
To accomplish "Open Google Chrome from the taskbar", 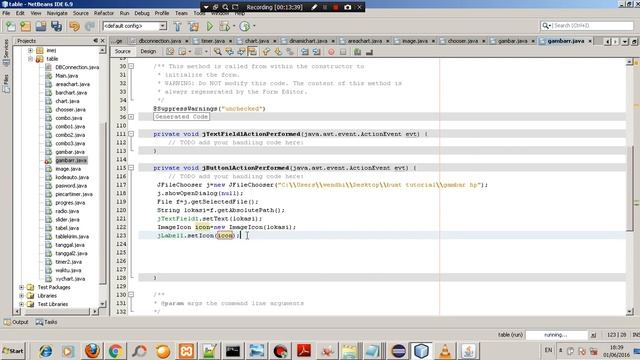I will (116, 351).
